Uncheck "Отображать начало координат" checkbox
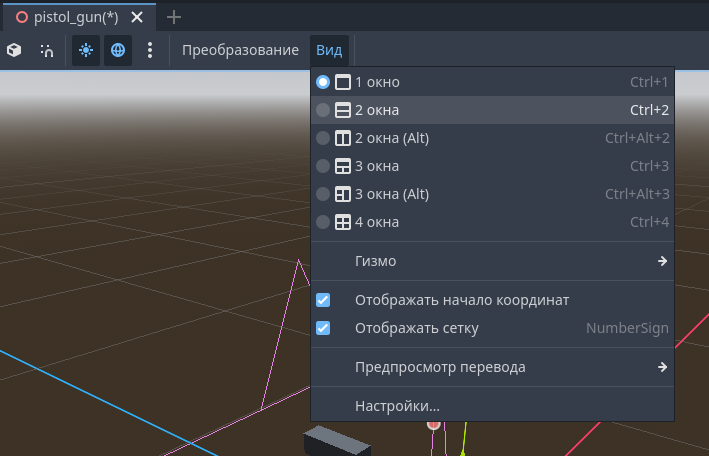Image resolution: width=709 pixels, height=456 pixels. point(323,300)
